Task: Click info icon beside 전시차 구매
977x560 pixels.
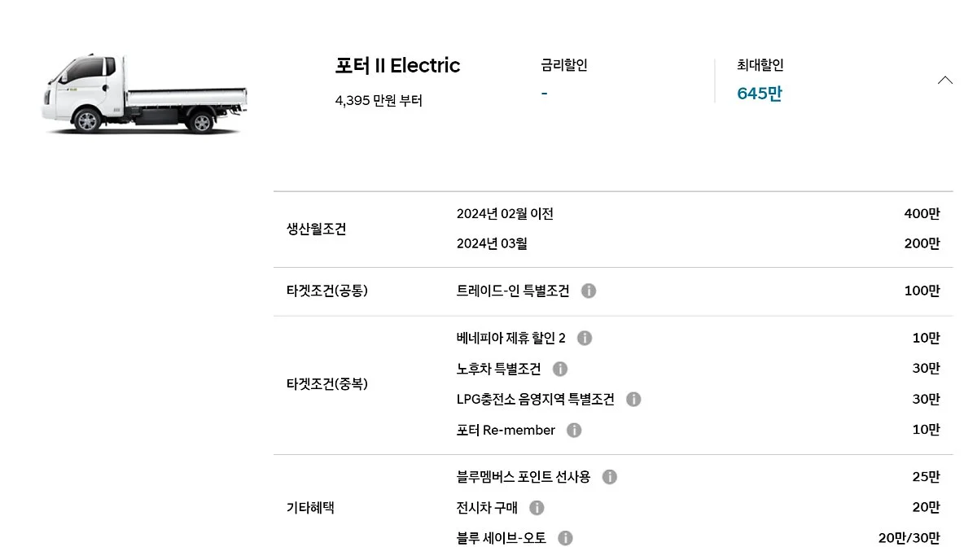Action: [537, 507]
